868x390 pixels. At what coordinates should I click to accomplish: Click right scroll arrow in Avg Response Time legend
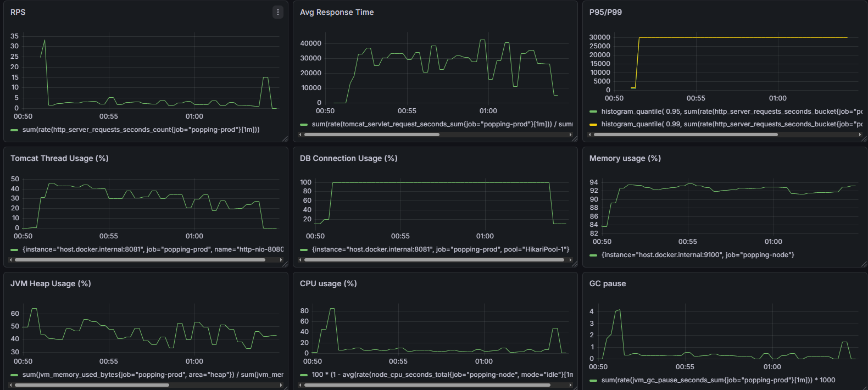click(x=570, y=135)
